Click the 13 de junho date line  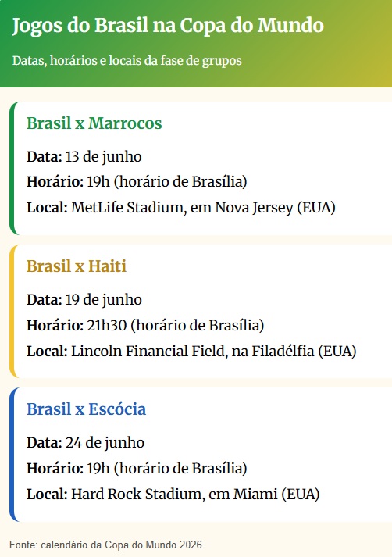click(84, 157)
